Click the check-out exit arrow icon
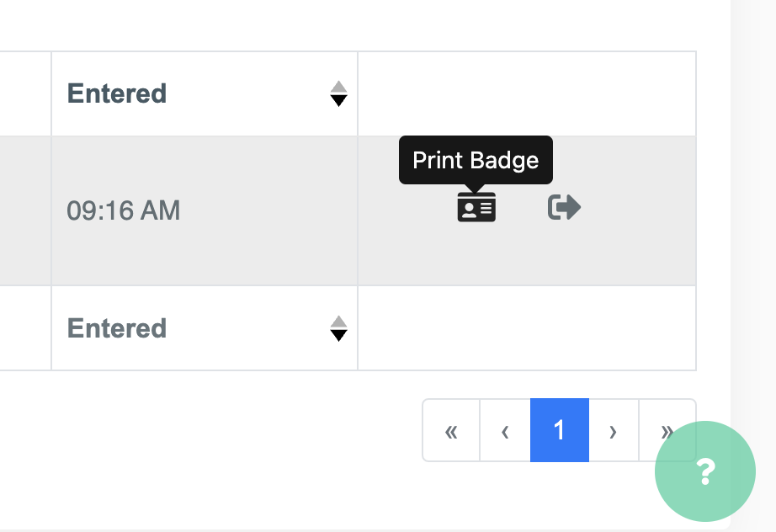This screenshot has height=532, width=776. (x=564, y=207)
